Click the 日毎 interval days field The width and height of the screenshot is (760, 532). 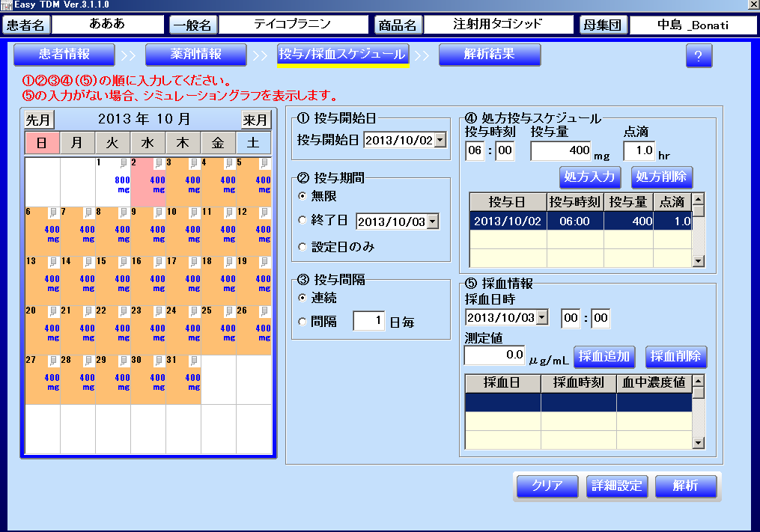[x=369, y=321]
